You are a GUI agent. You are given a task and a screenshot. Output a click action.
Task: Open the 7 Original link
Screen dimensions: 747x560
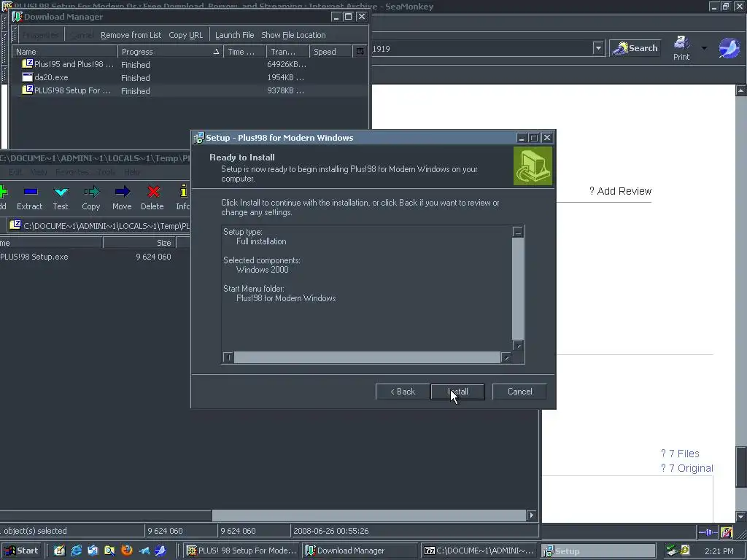coord(686,468)
